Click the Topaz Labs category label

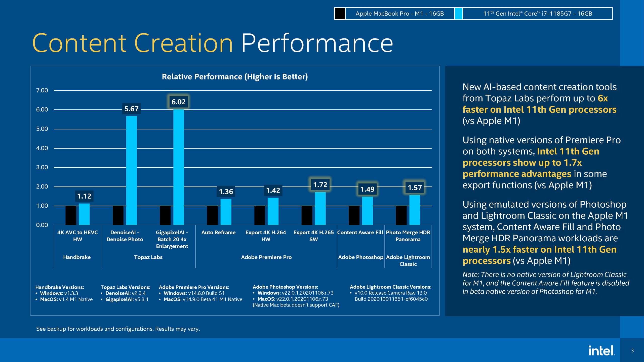(x=148, y=257)
